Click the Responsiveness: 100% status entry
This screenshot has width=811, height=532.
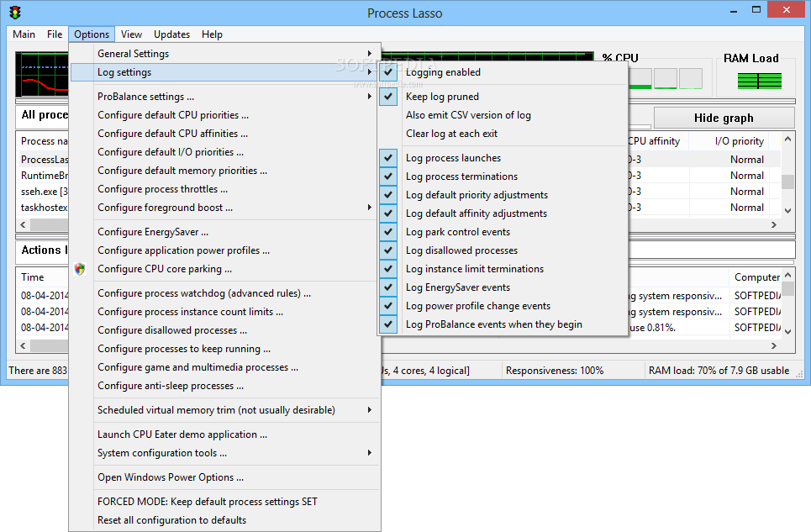pyautogui.click(x=555, y=371)
